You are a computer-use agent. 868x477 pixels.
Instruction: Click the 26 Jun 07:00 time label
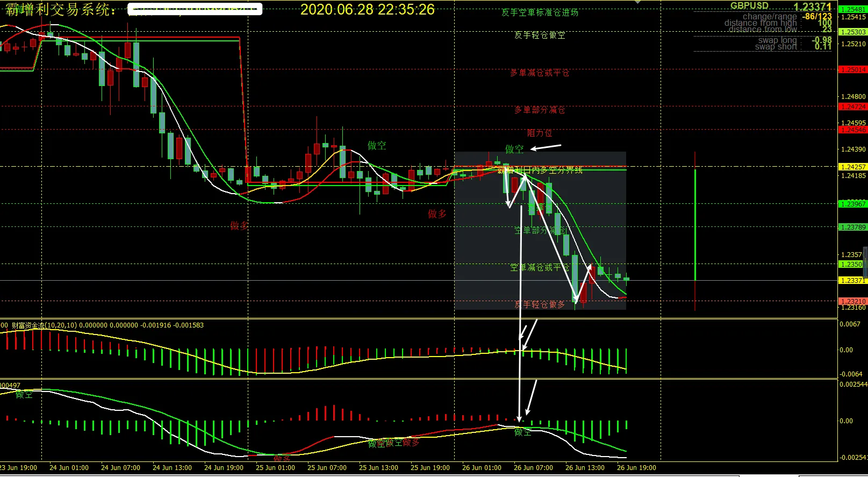pyautogui.click(x=533, y=468)
